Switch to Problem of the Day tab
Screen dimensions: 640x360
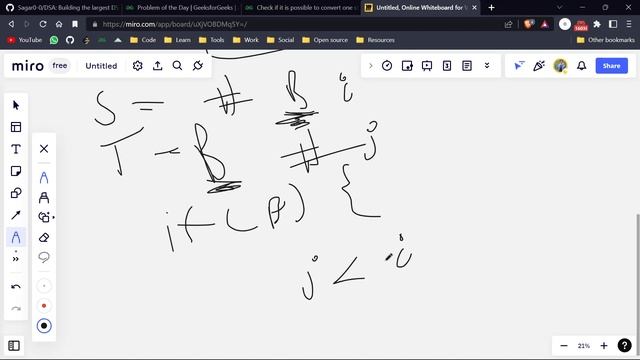[181, 8]
